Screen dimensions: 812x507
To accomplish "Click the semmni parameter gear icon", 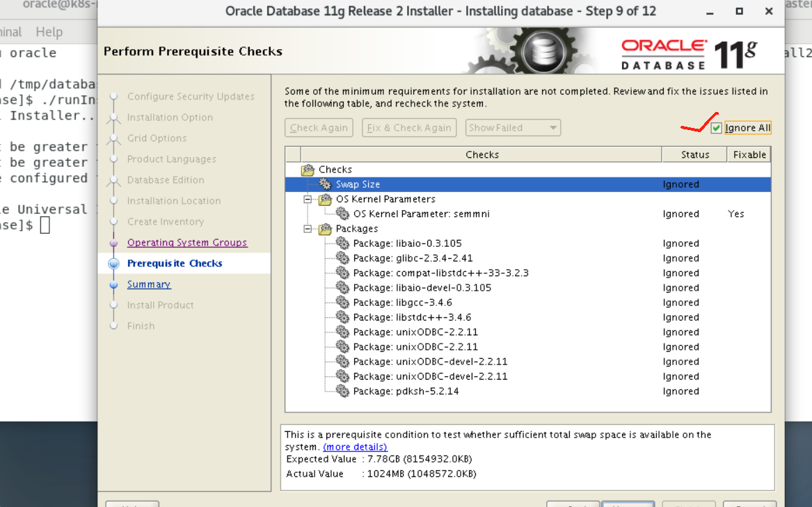I will 342,214.
